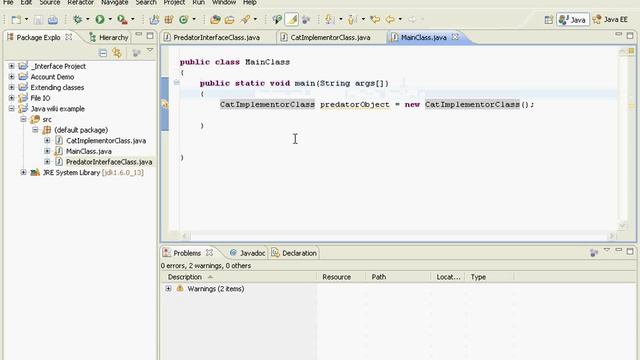Viewport: 640px width, 360px height.
Task: Collapse the (default package) node
Action: click(x=36, y=130)
